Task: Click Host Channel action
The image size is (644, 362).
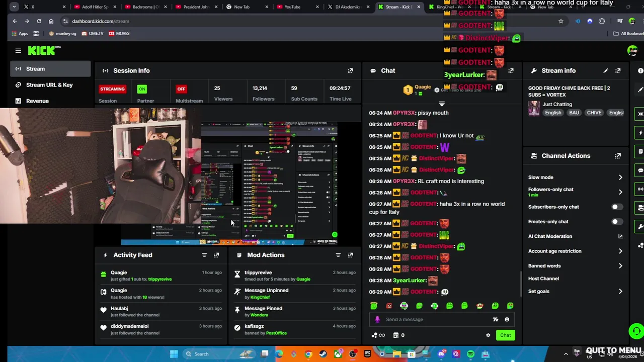Action: pyautogui.click(x=543, y=279)
